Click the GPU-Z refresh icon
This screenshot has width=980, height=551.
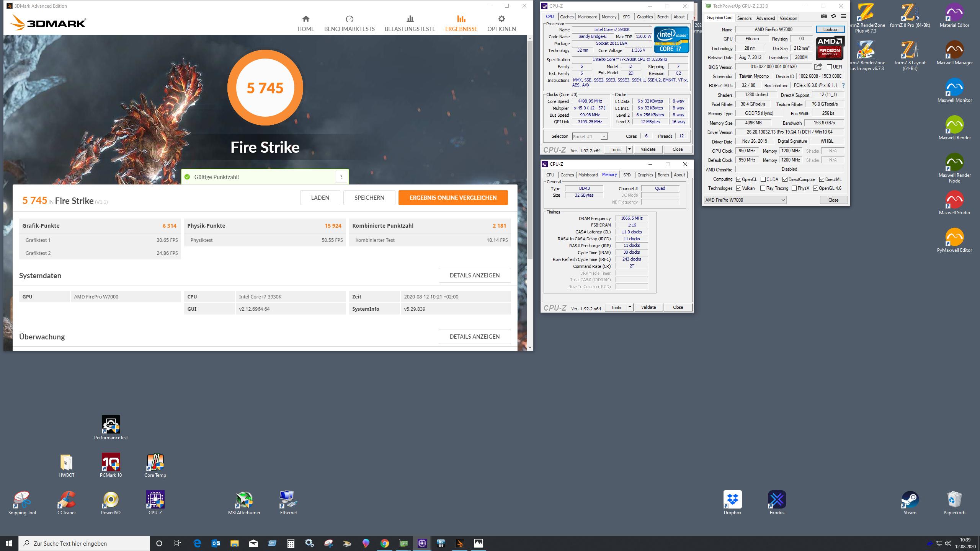coord(833,16)
